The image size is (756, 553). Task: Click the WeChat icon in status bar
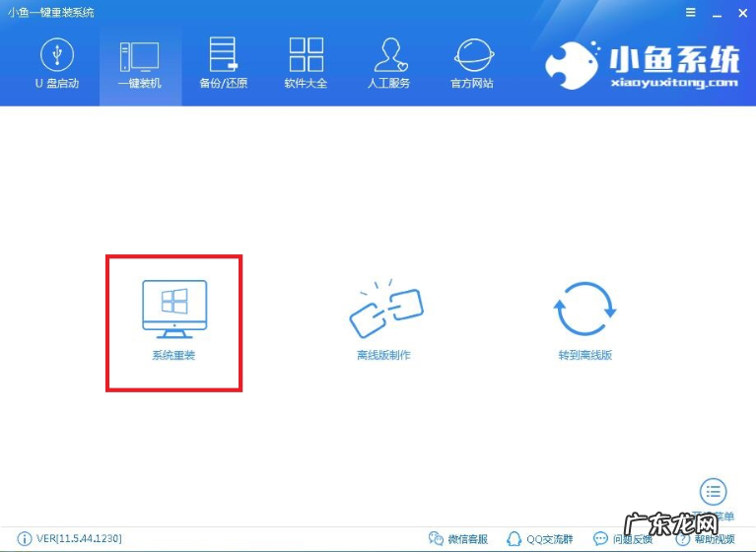[436, 538]
